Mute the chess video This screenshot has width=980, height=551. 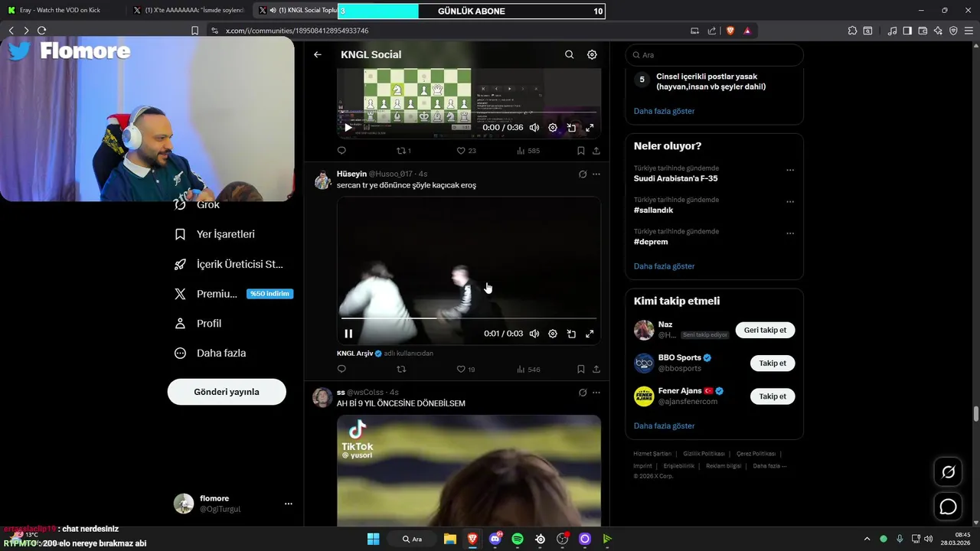click(x=534, y=128)
